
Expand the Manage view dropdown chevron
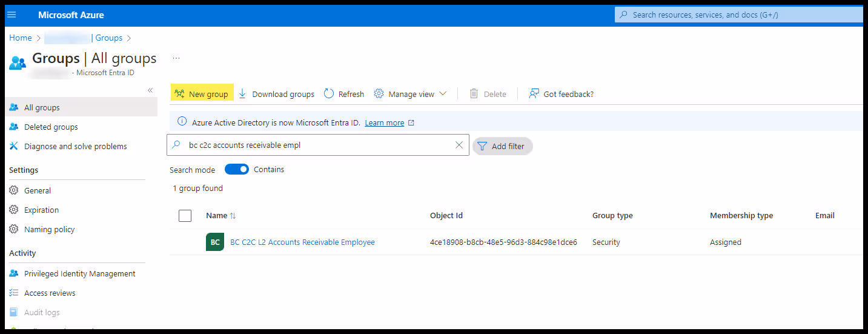[x=443, y=94]
